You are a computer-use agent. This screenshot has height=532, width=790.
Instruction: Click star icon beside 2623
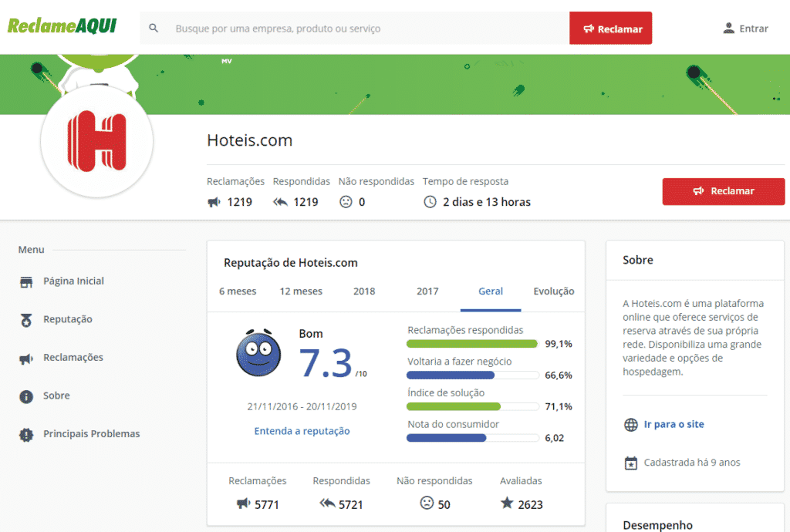point(507,502)
